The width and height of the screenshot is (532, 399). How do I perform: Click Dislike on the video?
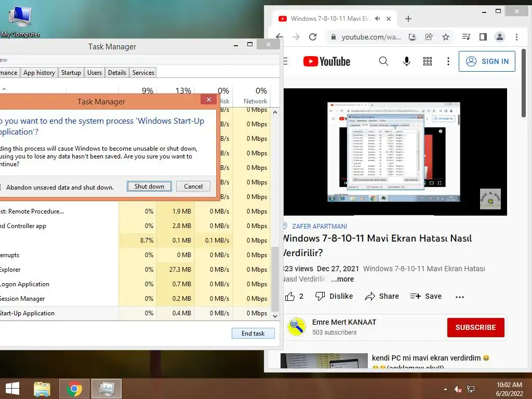tap(334, 296)
